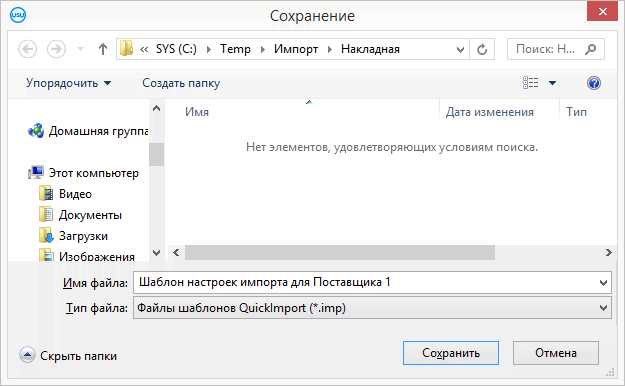The width and height of the screenshot is (625, 386).
Task: Click horizontal scrollbar right arrow
Action: coord(608,252)
